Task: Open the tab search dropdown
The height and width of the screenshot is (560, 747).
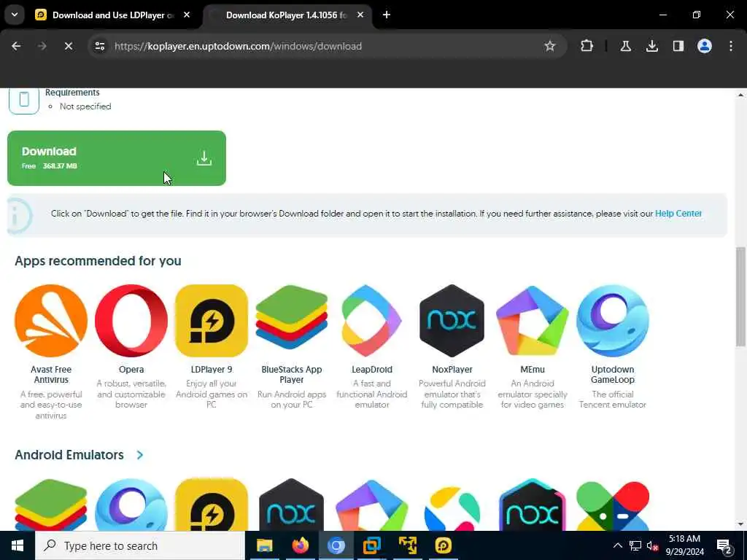Action: click(15, 15)
